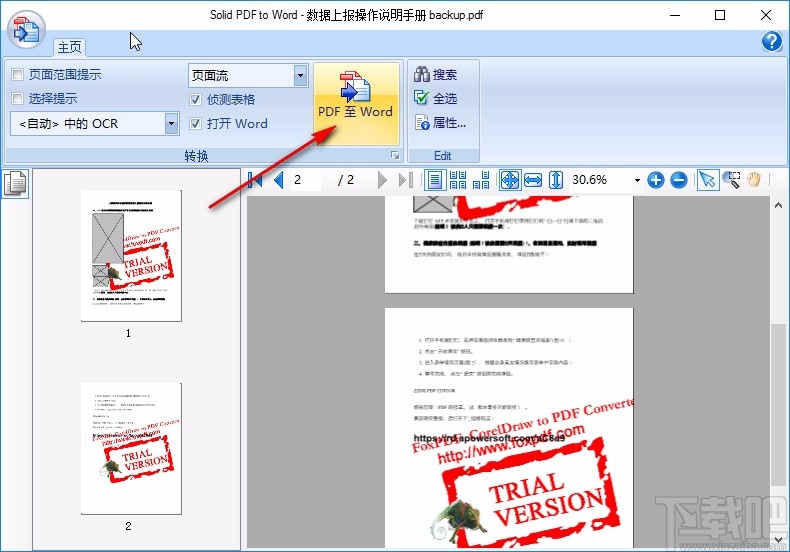
Task: Select single page continuous layout icon
Action: 434,180
